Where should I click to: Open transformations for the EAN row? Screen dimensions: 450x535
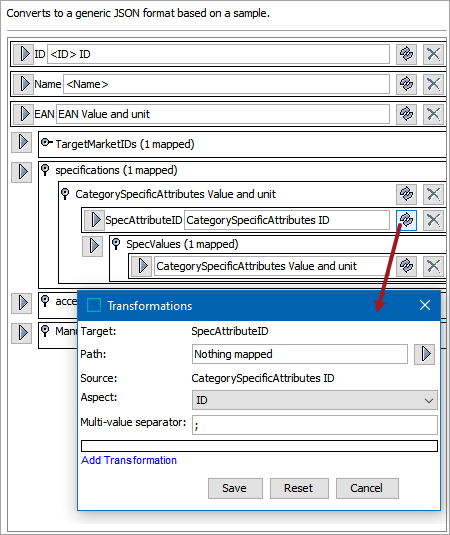tap(406, 114)
